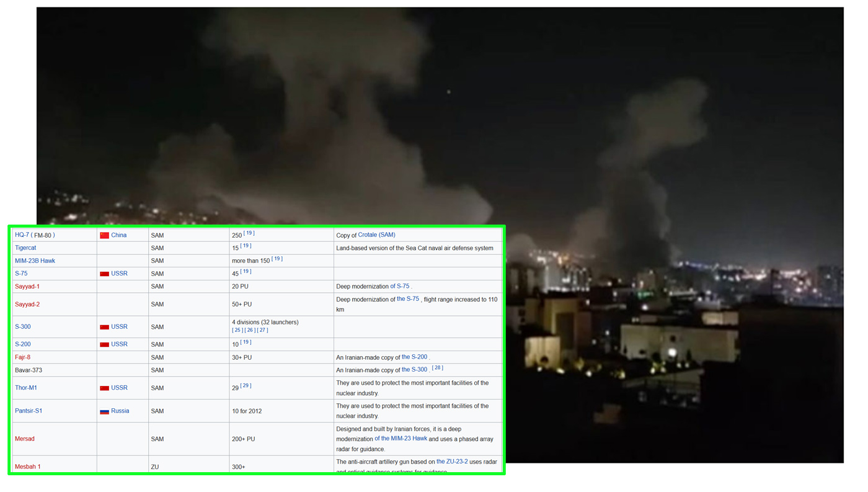The width and height of the screenshot is (868, 492).
Task: Click citation [27] in S-300 row
Action: [x=263, y=330]
